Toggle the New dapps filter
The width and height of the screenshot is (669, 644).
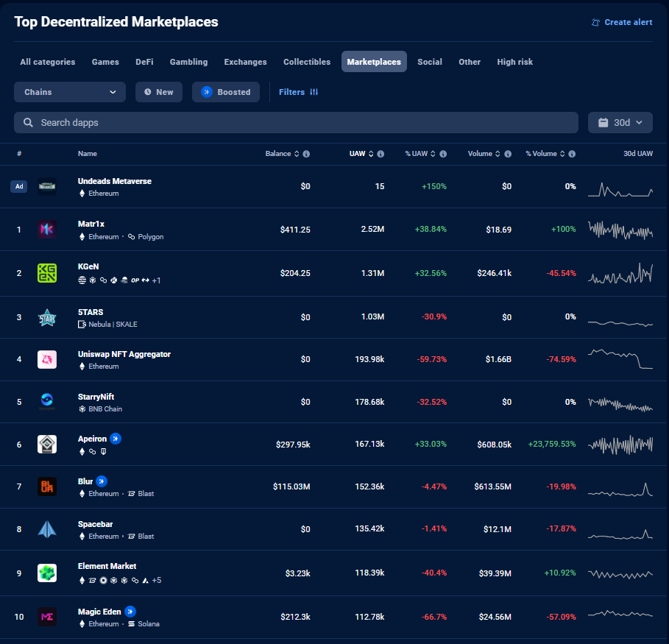159,92
